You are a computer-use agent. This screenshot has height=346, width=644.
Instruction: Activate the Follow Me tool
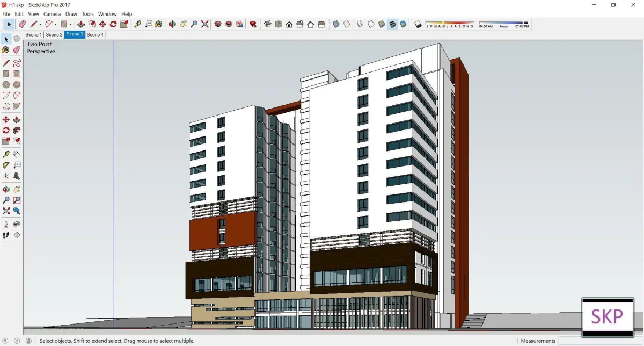17,131
